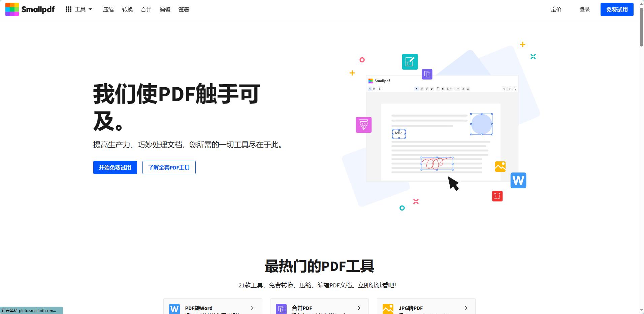Expand the PDF转Word card with its arrow

[252, 308]
